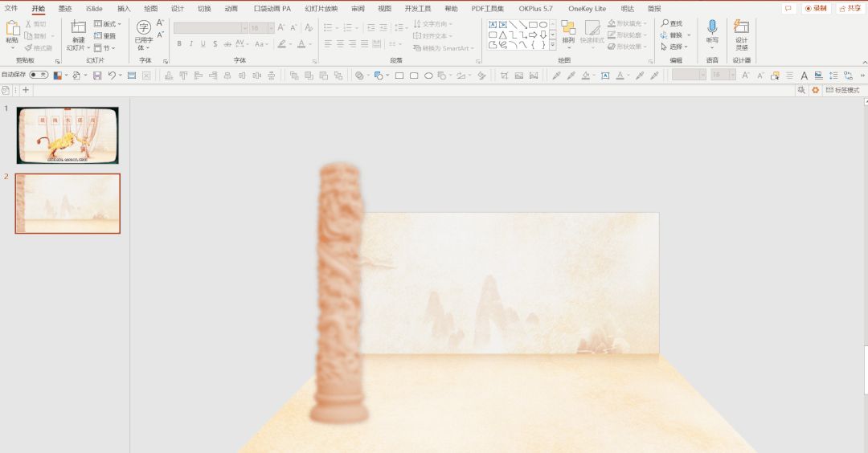Select the text box shape in gallery

point(492,25)
